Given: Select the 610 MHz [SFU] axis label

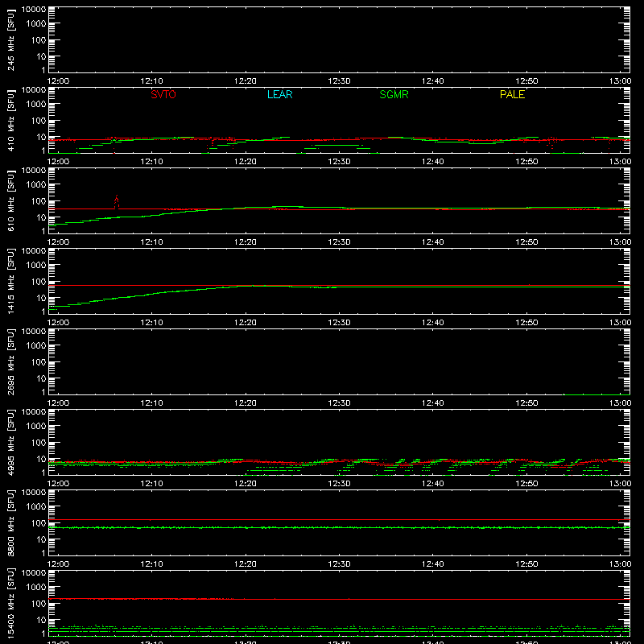Looking at the screenshot, I should 10,200.
